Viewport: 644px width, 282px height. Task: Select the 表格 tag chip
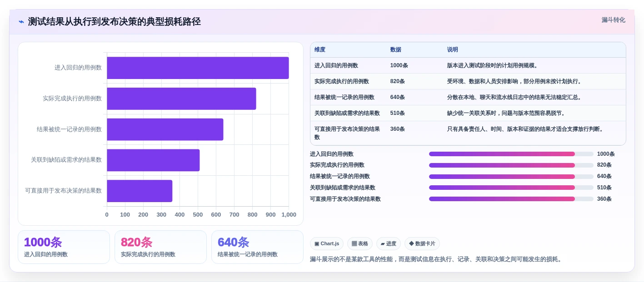[x=359, y=244]
